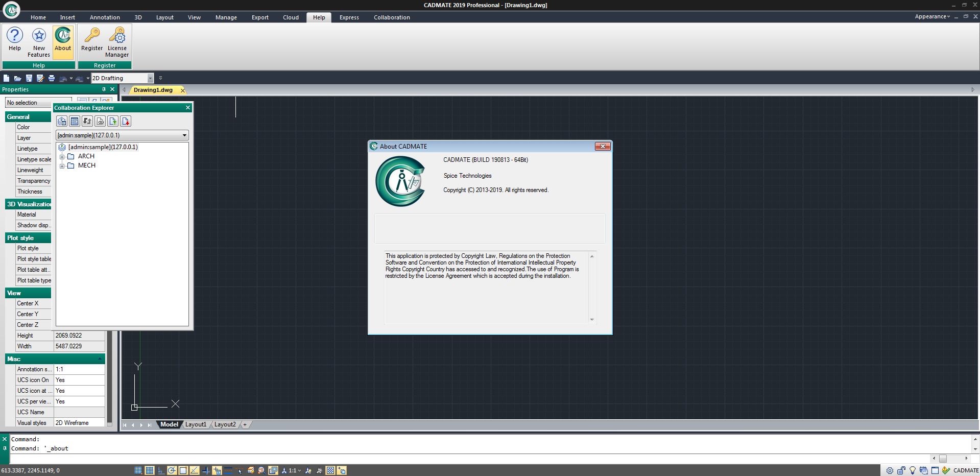Click the About dialog text scrollbar down arrow
Screen dimensions: 980x476
[x=592, y=320]
